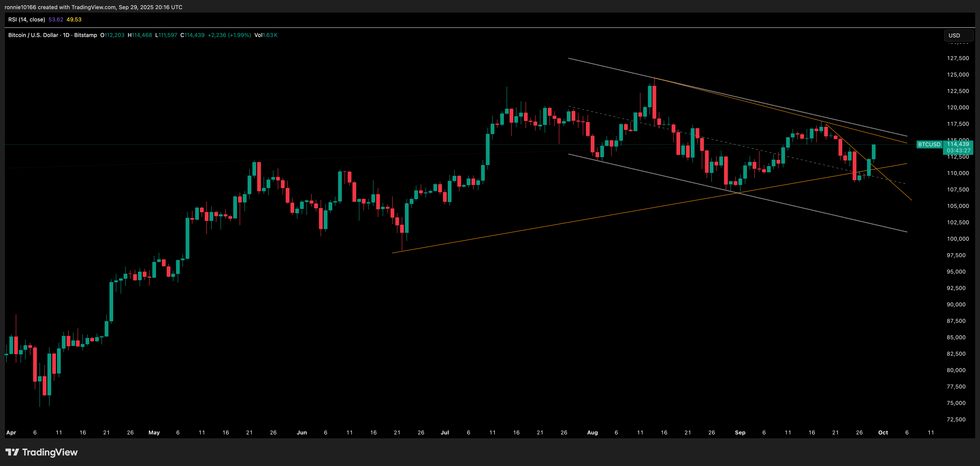Click the yellow RSI value 49.53
This screenshot has width=980, height=466.
click(x=74, y=19)
